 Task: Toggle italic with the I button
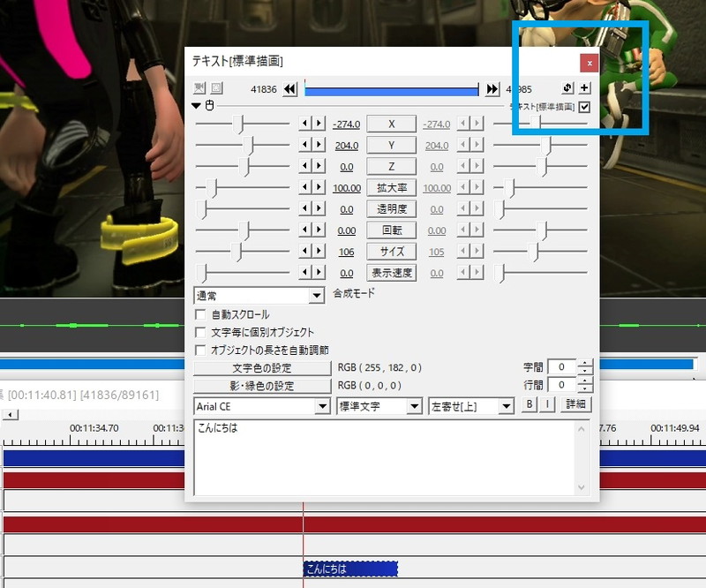coord(547,404)
